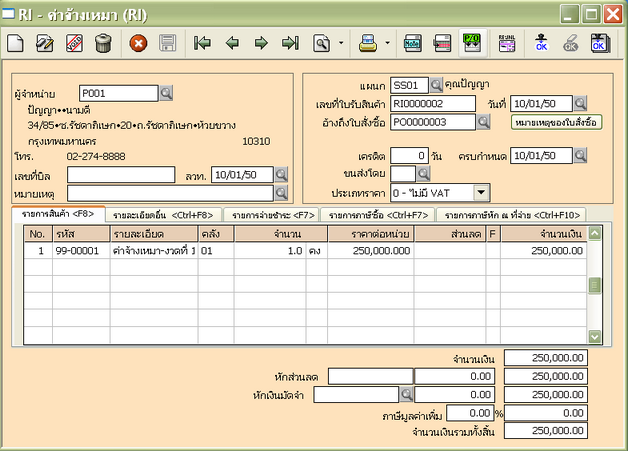This screenshot has height=451, width=628.
Task: Expand the arrow beside the find icon
Action: tap(341, 44)
